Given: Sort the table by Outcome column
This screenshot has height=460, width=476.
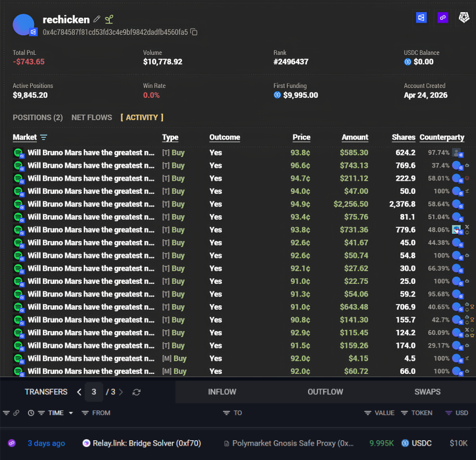Looking at the screenshot, I should click(x=225, y=137).
